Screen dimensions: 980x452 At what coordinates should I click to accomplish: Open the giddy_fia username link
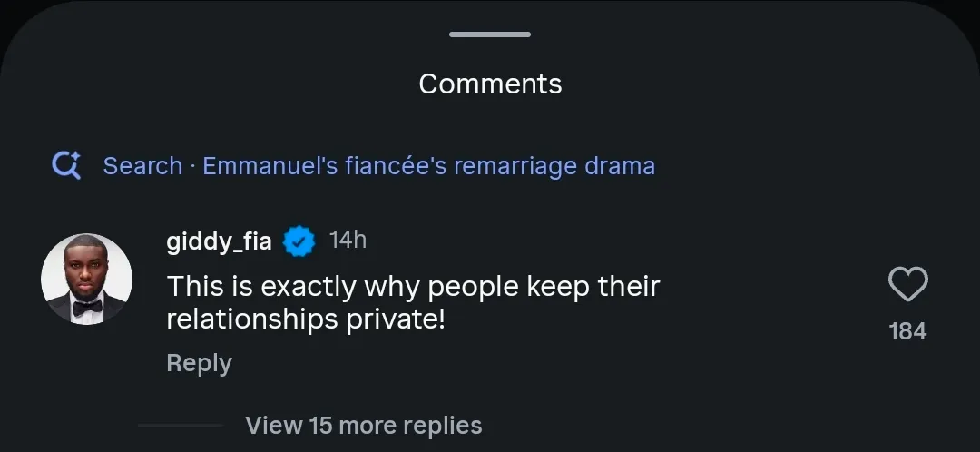[219, 241]
